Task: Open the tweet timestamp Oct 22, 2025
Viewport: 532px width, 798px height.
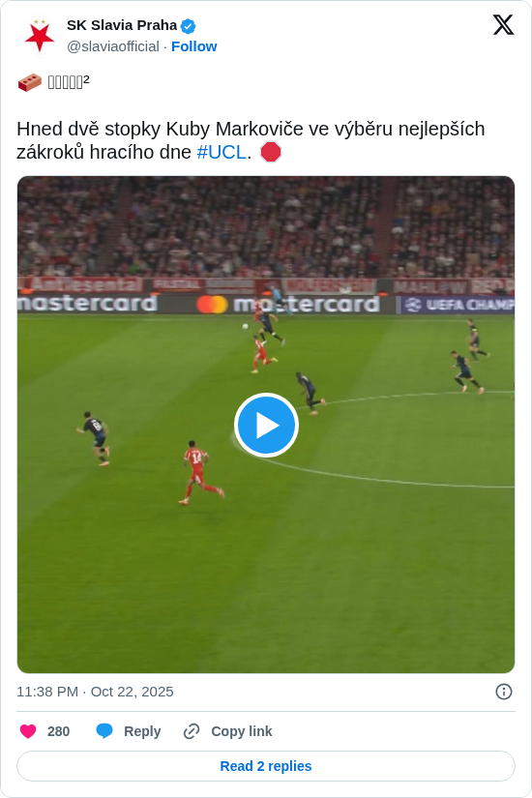Action: pos(95,692)
